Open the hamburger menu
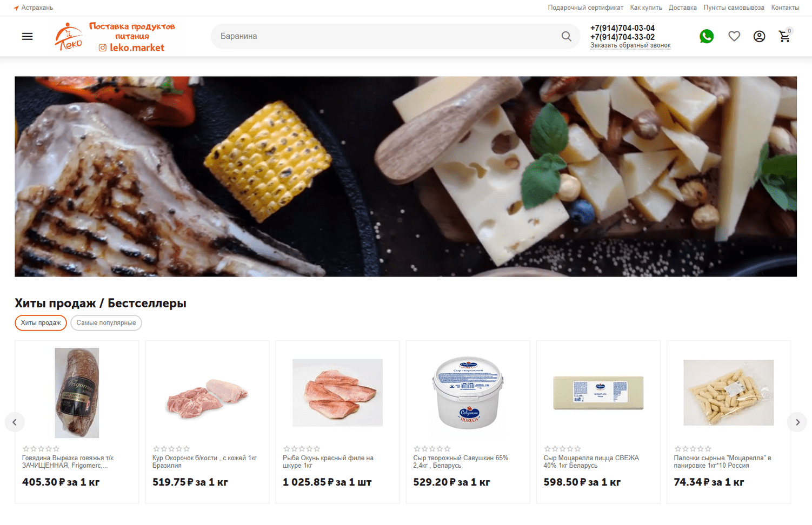The image size is (812, 525). pyautogui.click(x=27, y=36)
